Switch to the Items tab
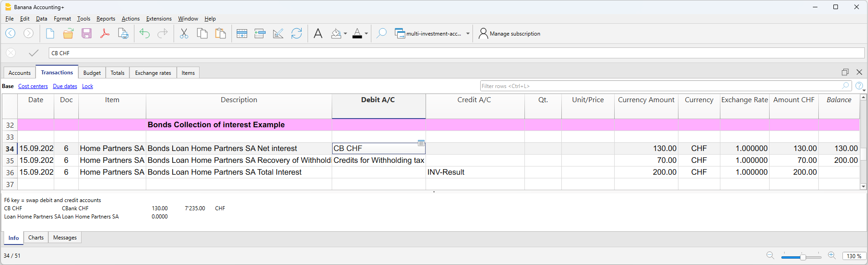868x265 pixels. 188,73
